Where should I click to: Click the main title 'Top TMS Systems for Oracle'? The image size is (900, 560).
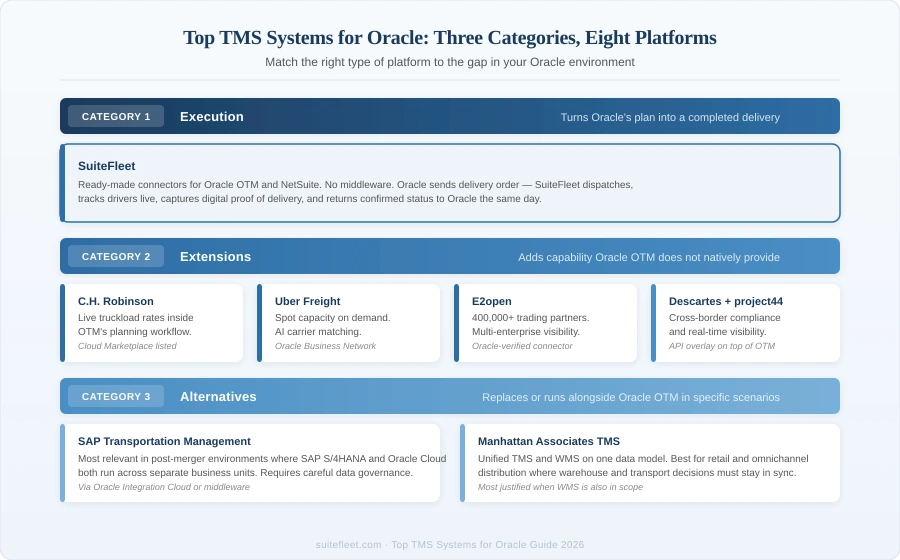pyautogui.click(x=450, y=37)
